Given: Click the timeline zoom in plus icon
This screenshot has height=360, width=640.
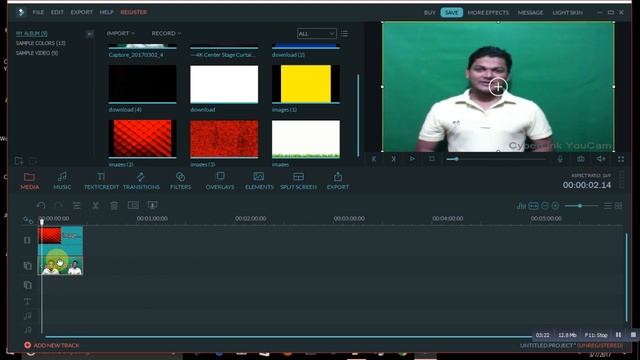Looking at the screenshot, I should (x=555, y=206).
